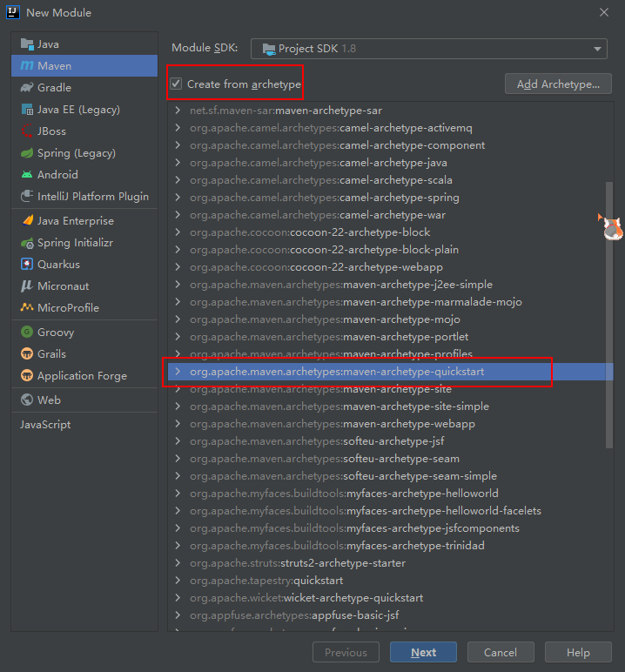Image resolution: width=625 pixels, height=672 pixels.
Task: Close the New Module dialog
Action: coord(604,12)
